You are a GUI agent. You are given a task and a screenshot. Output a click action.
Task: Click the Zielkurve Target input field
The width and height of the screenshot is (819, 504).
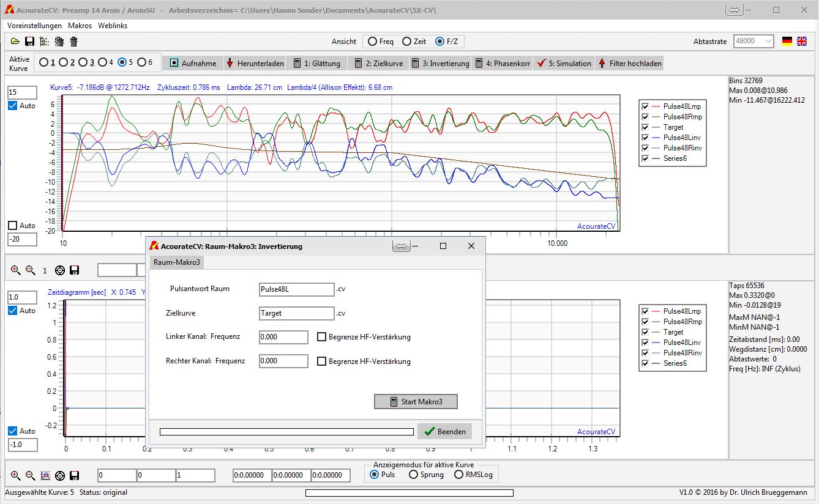[x=297, y=313]
